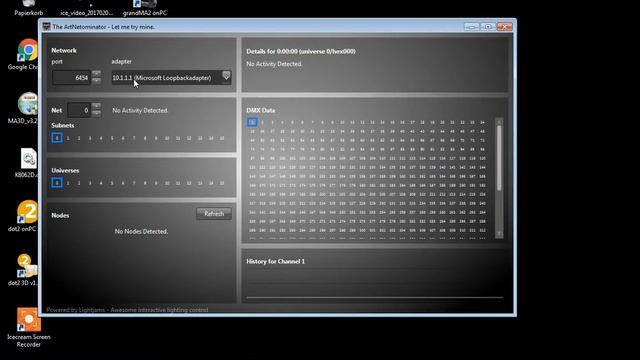The image size is (640, 360).
Task: Select universe 0
Action: (57, 183)
